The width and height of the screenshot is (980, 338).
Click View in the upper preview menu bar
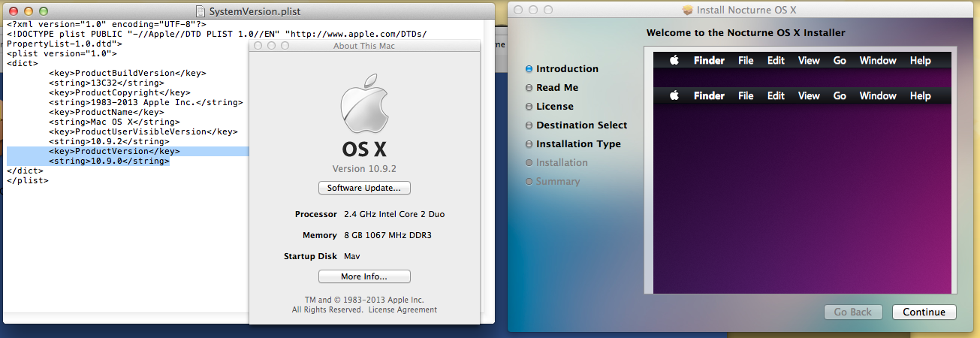pyautogui.click(x=809, y=61)
